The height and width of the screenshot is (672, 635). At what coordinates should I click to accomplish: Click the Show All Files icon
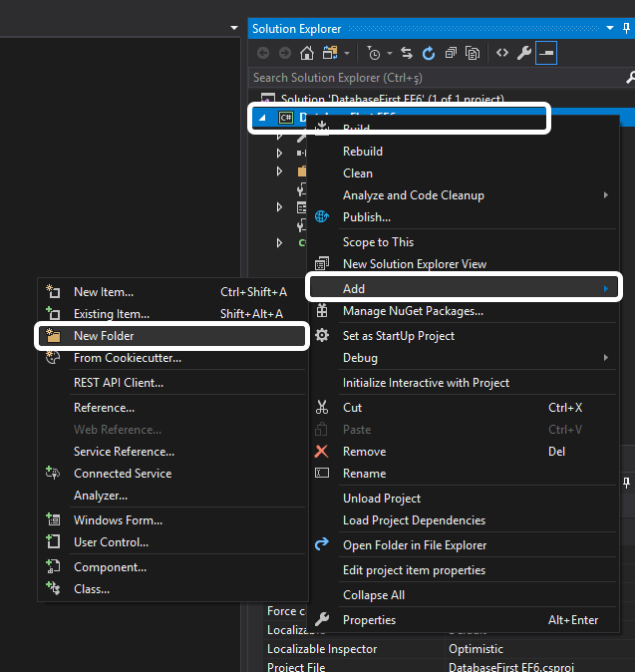point(473,53)
